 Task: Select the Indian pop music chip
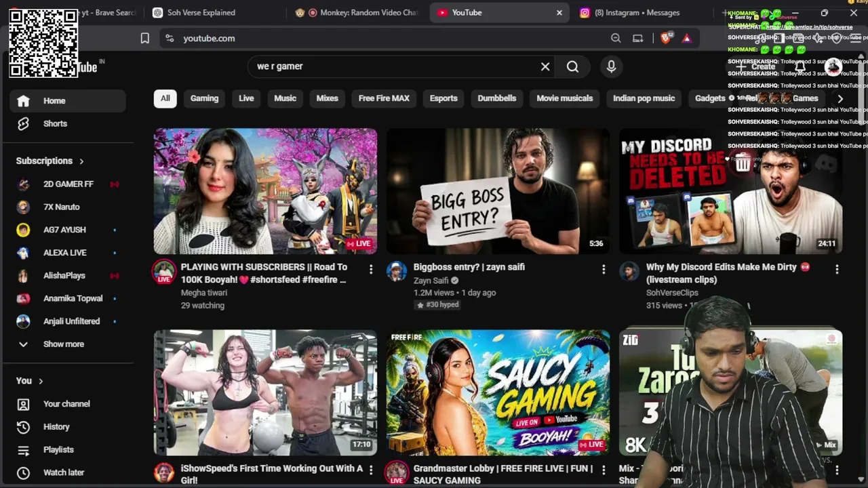(x=644, y=99)
